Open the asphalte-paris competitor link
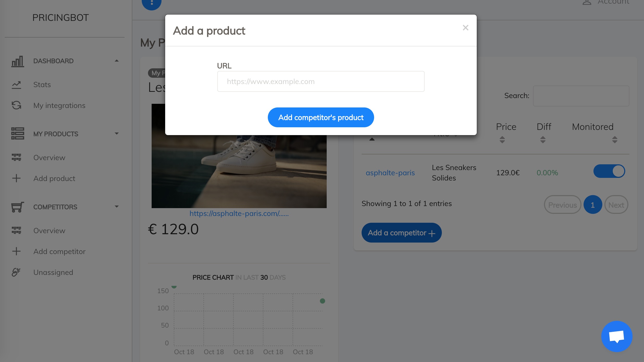Viewport: 644px width, 362px height. point(390,173)
